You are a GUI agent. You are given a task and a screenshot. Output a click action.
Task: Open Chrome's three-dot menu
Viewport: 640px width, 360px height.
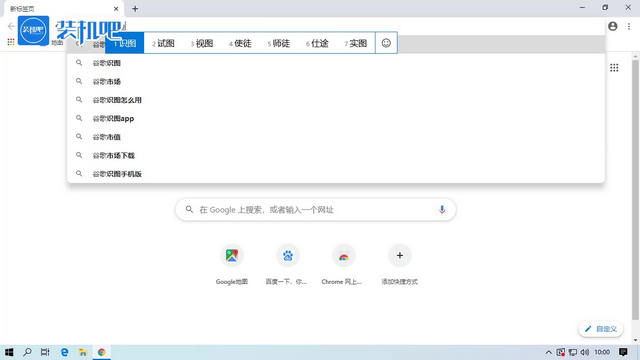(629, 26)
